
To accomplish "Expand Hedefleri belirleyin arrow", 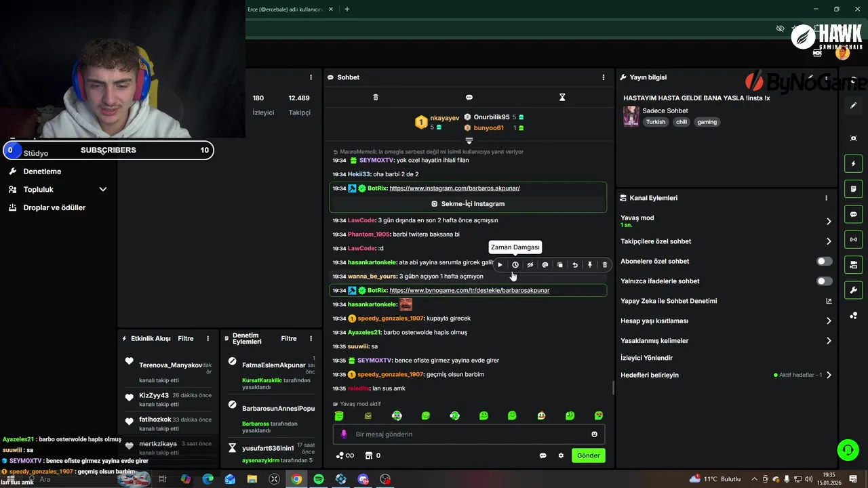I will (829, 375).
